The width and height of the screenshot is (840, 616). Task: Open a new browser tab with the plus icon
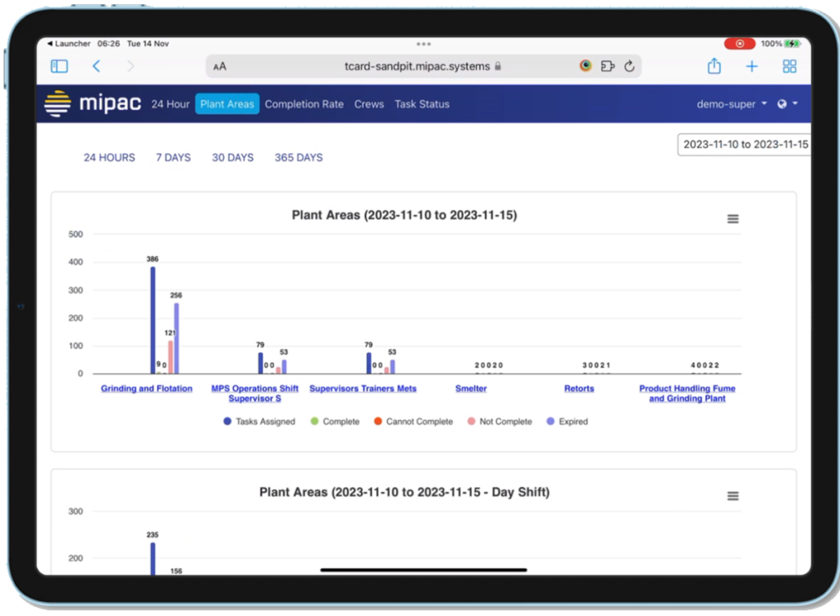click(751, 66)
